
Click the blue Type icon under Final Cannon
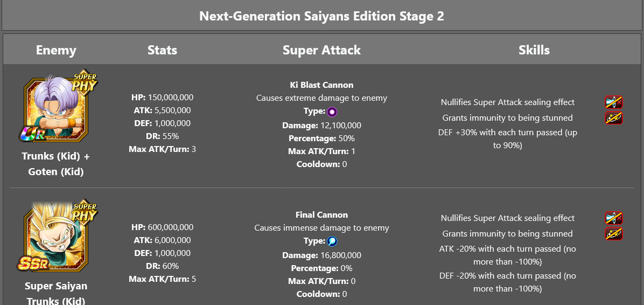pyautogui.click(x=332, y=241)
